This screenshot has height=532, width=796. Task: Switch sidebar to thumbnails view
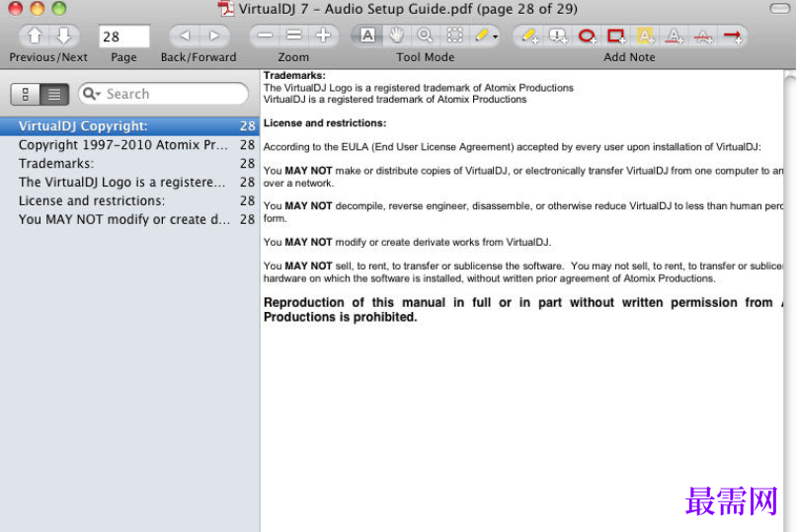(x=26, y=95)
